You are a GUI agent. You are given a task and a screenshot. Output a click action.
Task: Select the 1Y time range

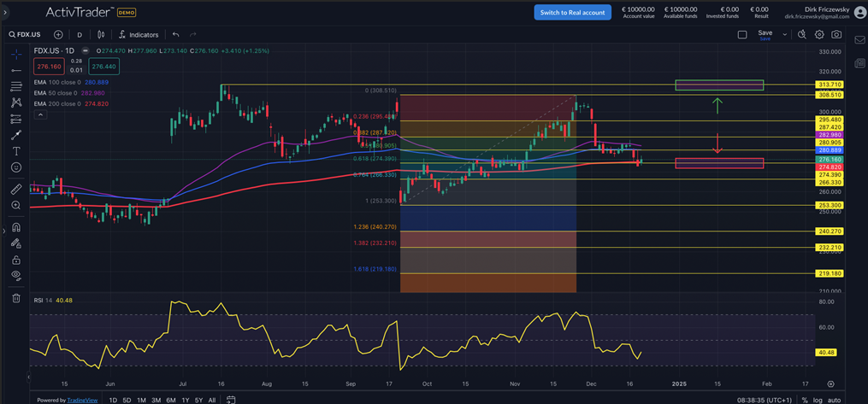coord(186,400)
